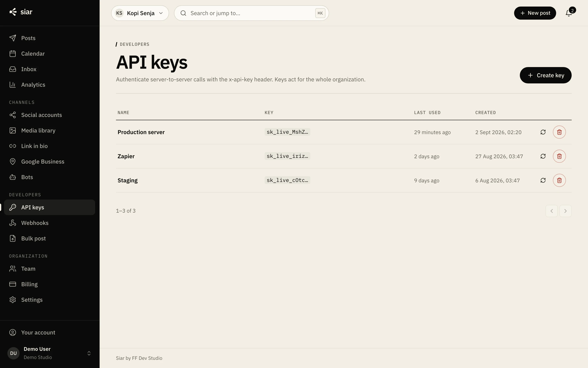Regenerate the Production server key
The image size is (588, 368).
pos(543,132)
